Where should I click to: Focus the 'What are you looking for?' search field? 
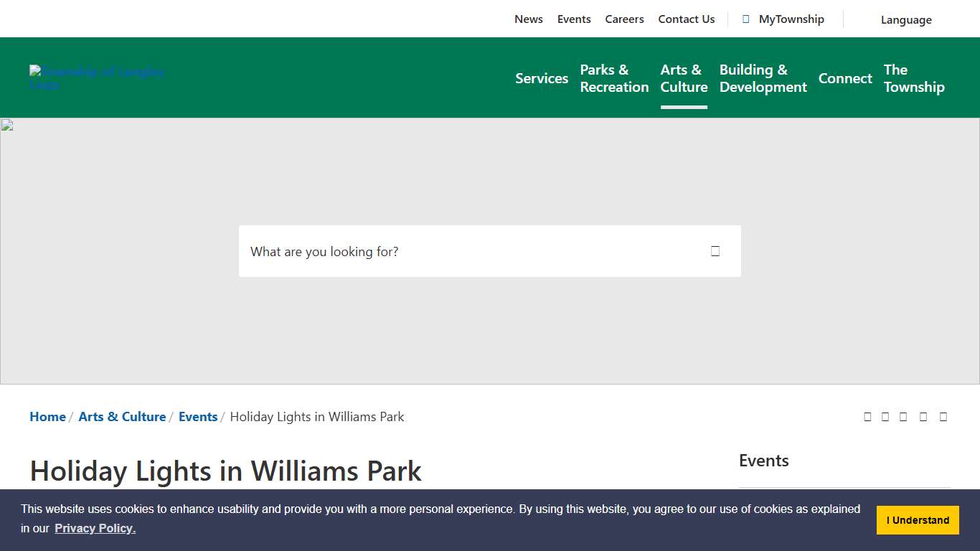466,252
